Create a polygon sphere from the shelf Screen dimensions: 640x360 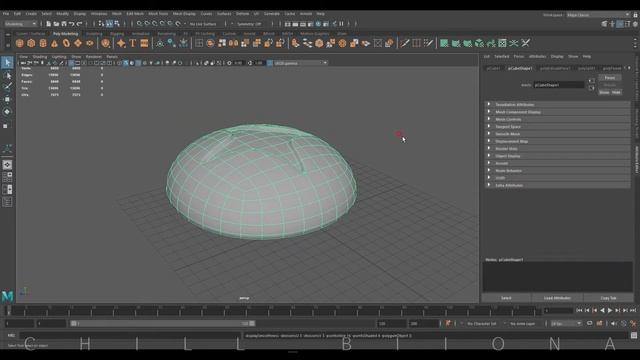(x=20, y=43)
